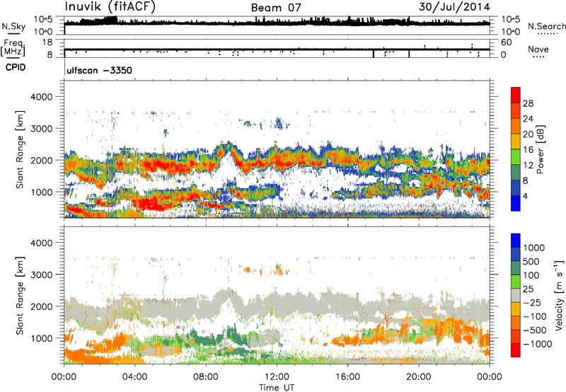Click the '500' tick on the velocity scale

[x=533, y=261]
